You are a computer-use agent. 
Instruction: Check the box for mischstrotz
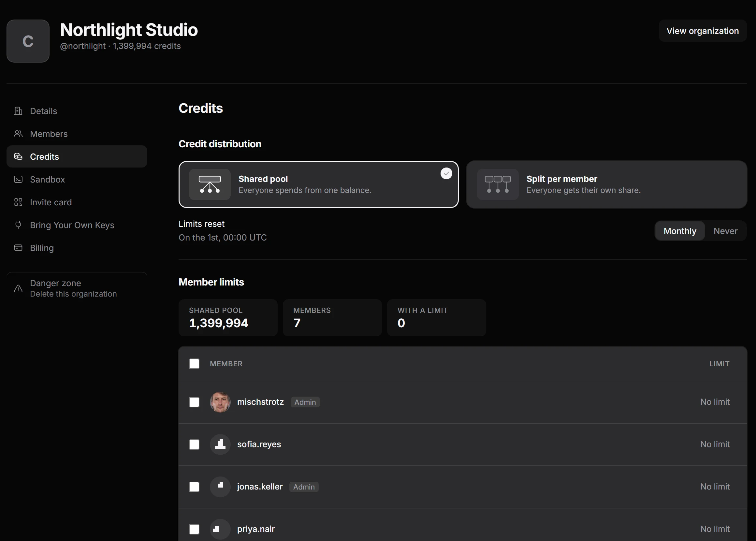[194, 402]
